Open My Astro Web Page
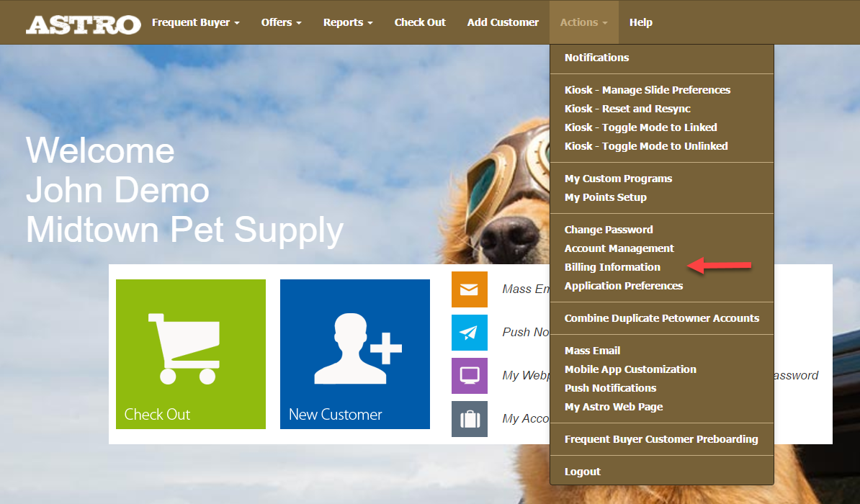This screenshot has height=504, width=860. pyautogui.click(x=614, y=406)
